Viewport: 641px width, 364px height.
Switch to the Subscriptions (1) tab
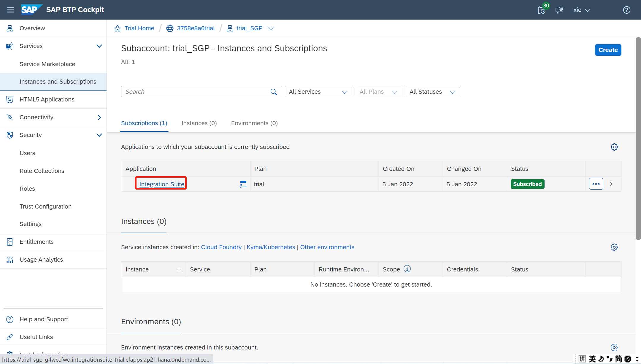point(144,123)
